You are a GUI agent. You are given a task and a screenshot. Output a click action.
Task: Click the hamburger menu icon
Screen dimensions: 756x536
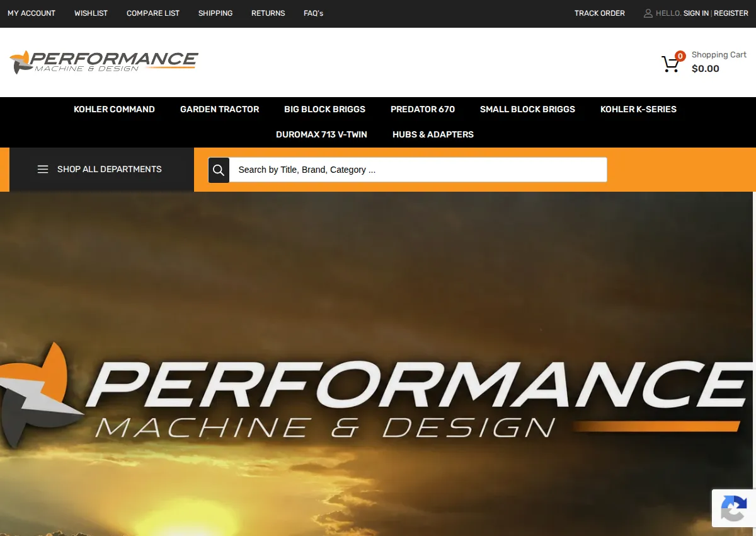(43, 170)
